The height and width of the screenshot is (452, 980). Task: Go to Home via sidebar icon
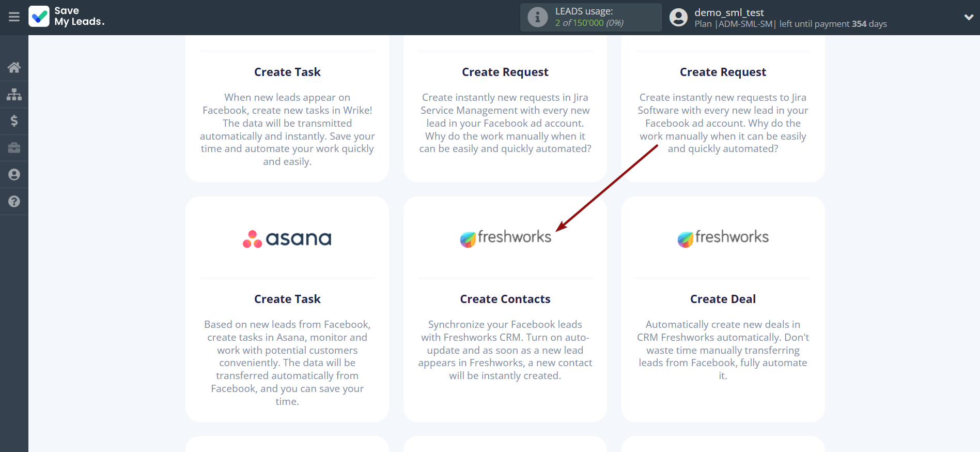click(x=14, y=67)
